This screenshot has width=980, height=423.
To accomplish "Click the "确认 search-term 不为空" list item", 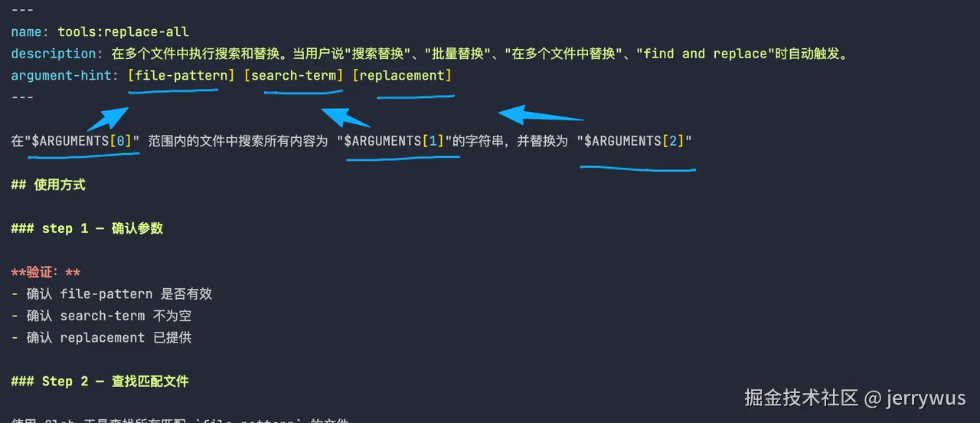I will tap(108, 316).
